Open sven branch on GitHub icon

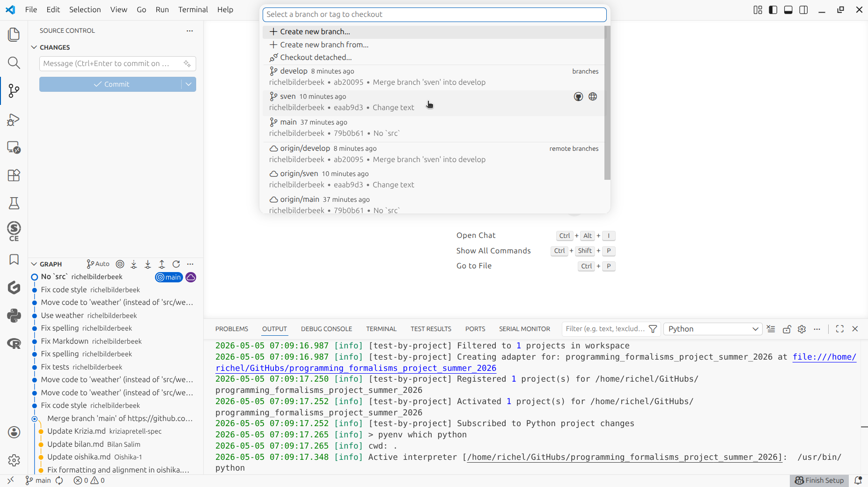coord(579,96)
